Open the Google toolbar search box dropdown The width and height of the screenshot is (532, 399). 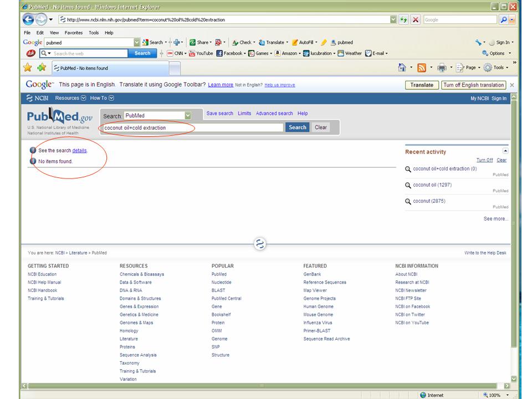(136, 43)
